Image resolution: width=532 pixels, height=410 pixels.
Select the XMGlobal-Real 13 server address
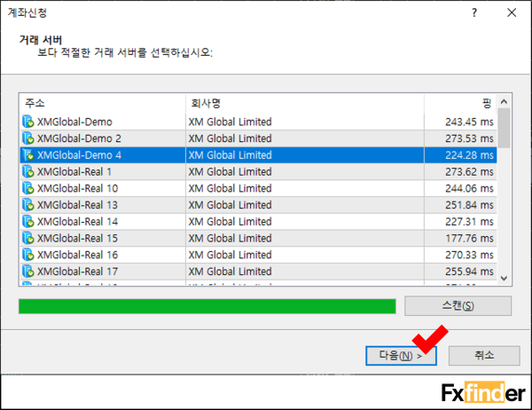pos(77,205)
